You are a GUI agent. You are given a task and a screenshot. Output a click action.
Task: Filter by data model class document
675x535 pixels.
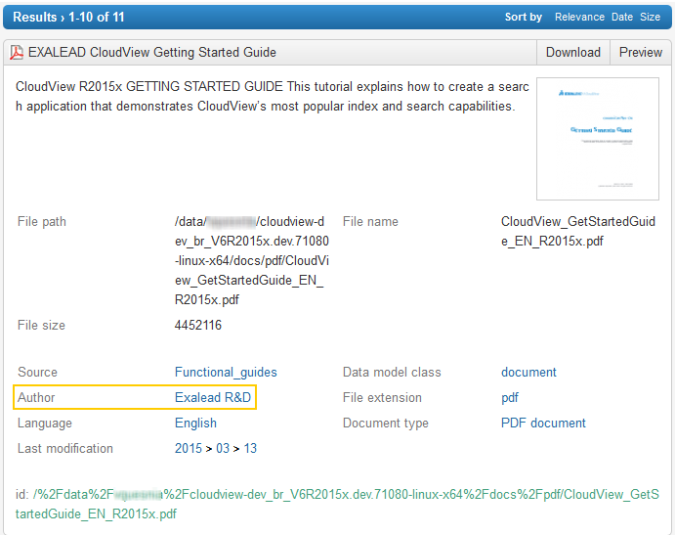(529, 372)
